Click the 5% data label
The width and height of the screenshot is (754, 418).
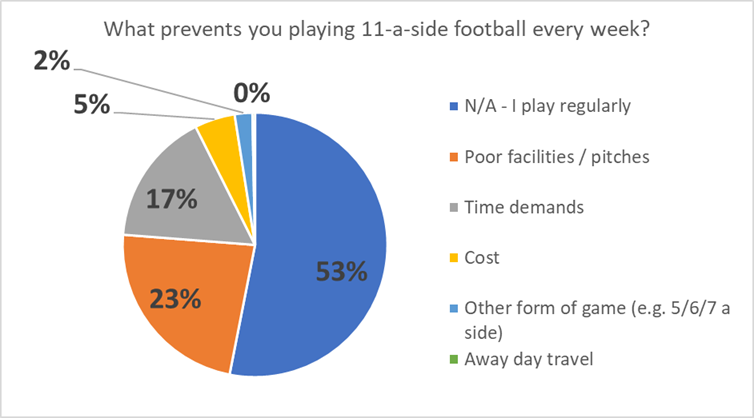(x=90, y=104)
